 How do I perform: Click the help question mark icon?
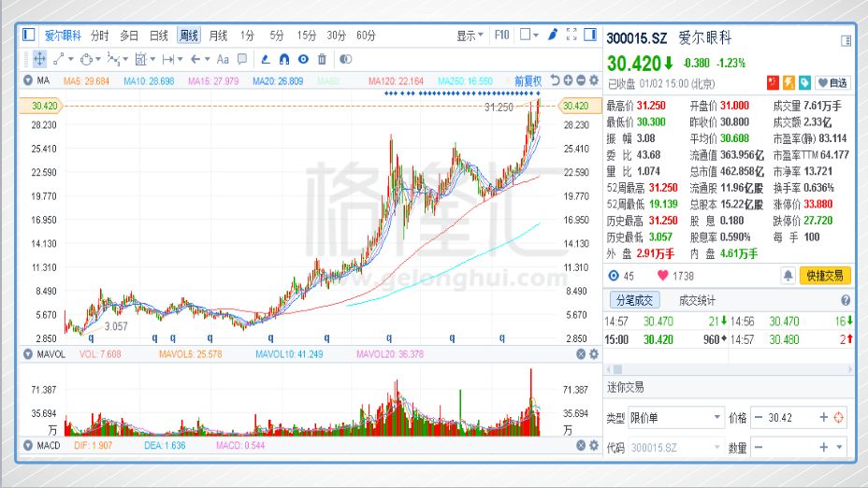coord(846,300)
